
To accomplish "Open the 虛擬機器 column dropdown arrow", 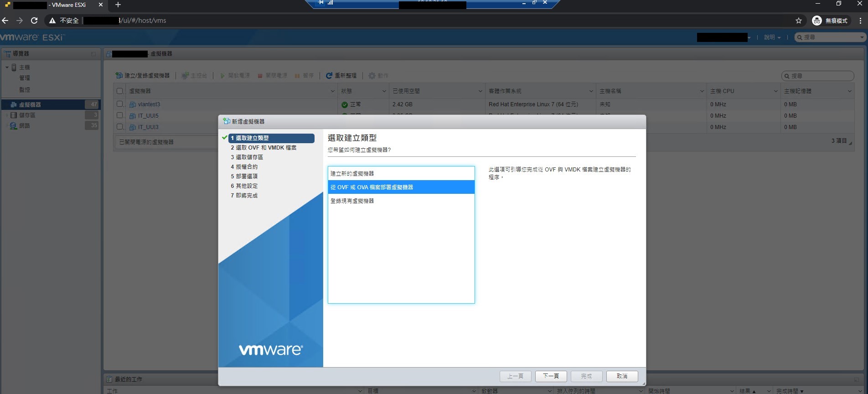I will click(332, 91).
